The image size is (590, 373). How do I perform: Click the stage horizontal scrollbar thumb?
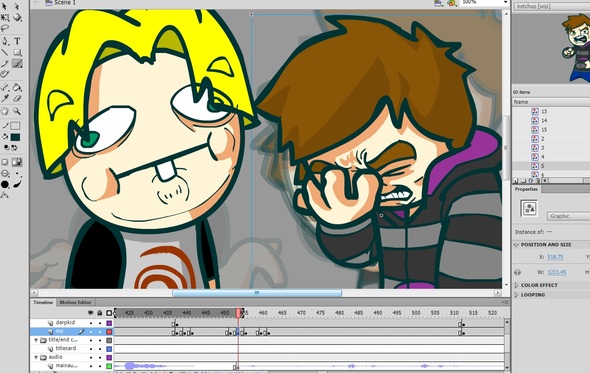coord(257,292)
